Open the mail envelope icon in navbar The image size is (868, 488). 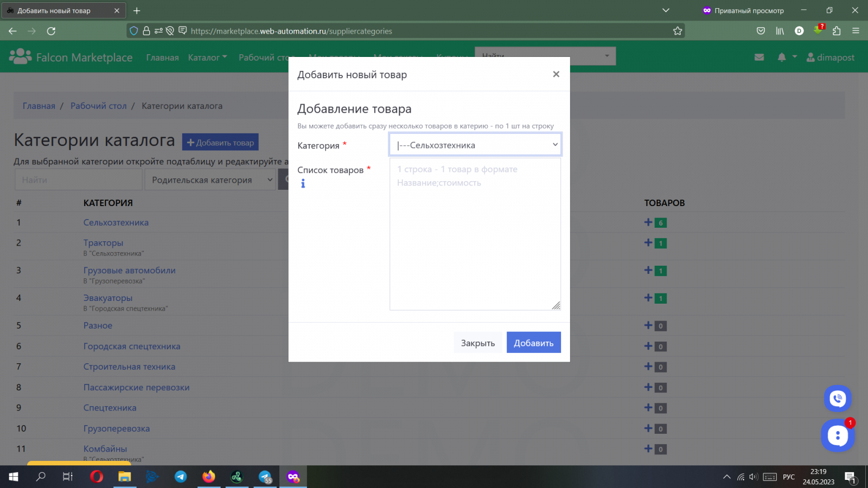(759, 57)
